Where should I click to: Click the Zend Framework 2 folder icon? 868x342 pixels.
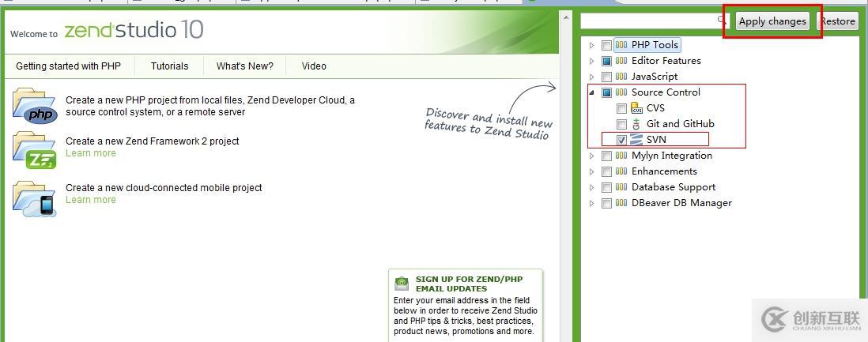pyautogui.click(x=34, y=150)
